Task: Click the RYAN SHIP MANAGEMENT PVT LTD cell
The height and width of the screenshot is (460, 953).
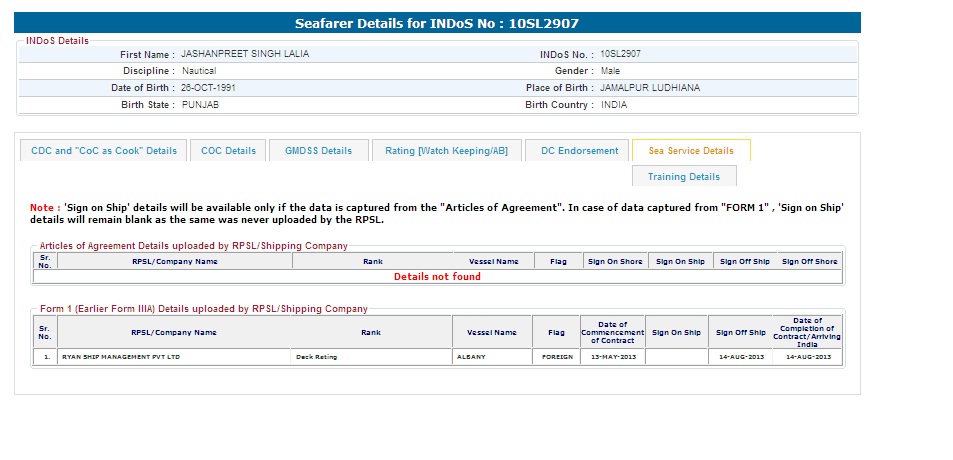Action: coord(121,357)
